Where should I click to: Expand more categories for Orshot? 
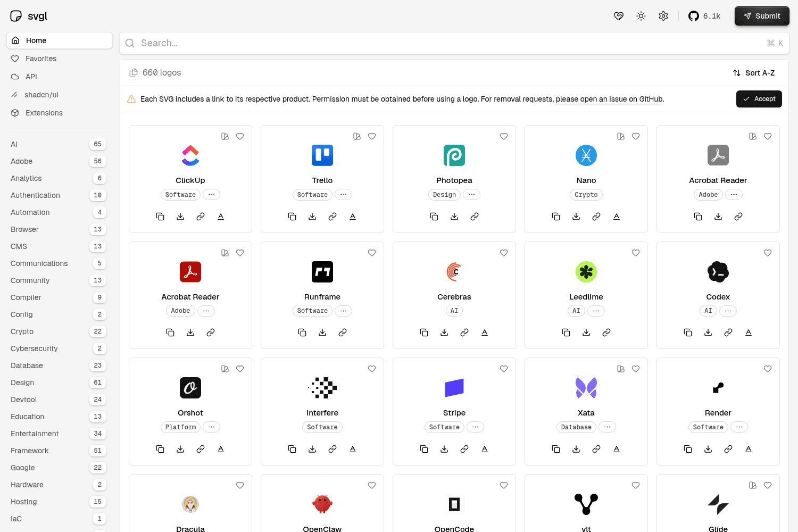click(x=212, y=427)
